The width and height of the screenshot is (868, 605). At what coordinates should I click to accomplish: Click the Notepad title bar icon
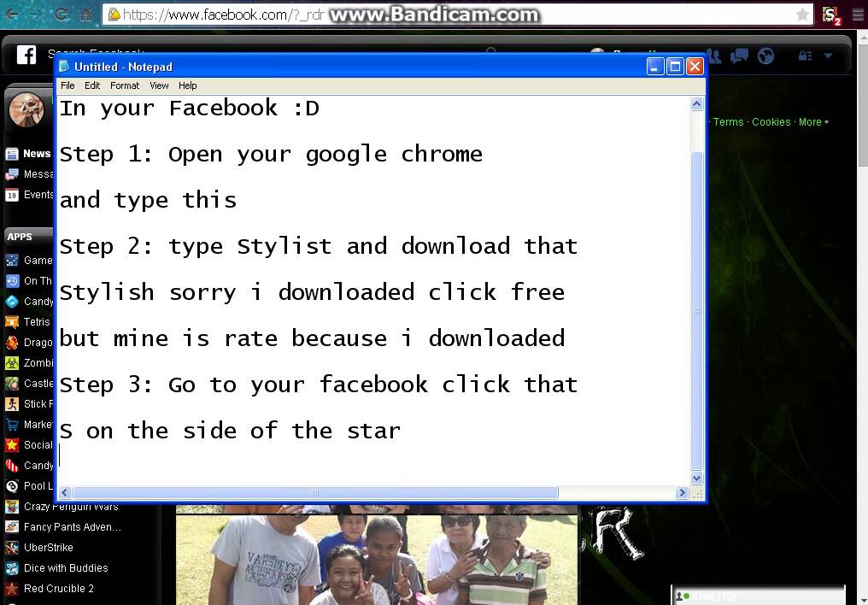(65, 67)
